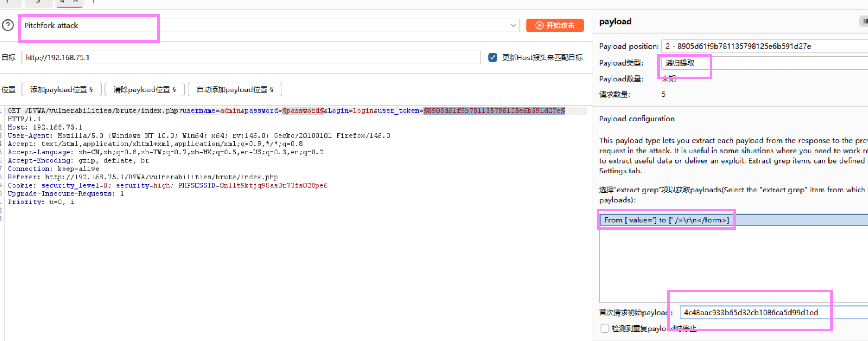Open the Payload position dropdown
The height and width of the screenshot is (341, 868).
(764, 46)
